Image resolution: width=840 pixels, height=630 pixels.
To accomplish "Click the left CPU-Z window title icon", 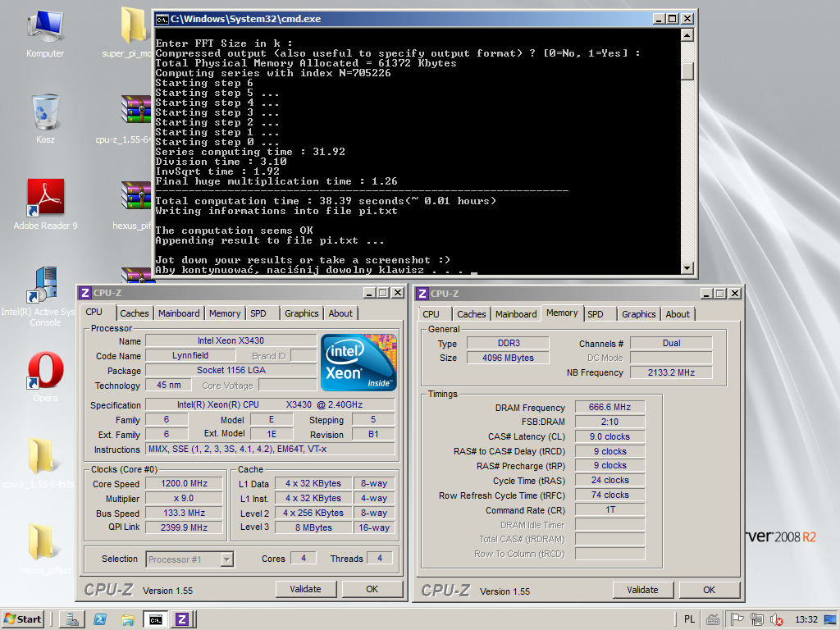I will [84, 293].
